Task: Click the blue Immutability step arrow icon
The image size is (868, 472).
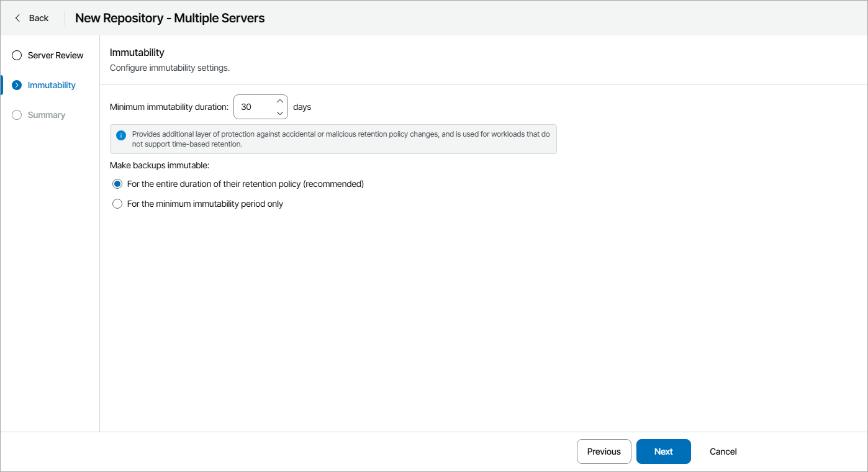Action: [x=16, y=85]
